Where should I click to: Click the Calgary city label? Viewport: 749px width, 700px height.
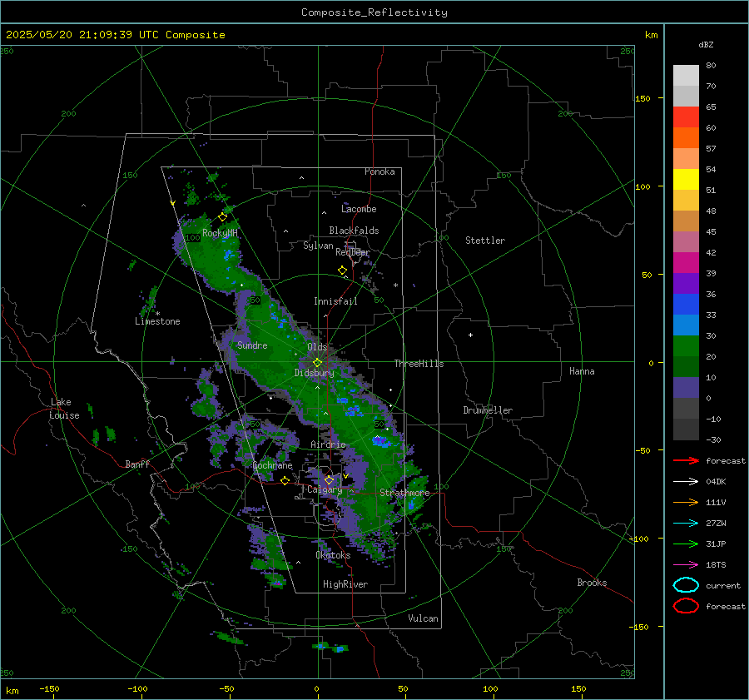point(325,489)
